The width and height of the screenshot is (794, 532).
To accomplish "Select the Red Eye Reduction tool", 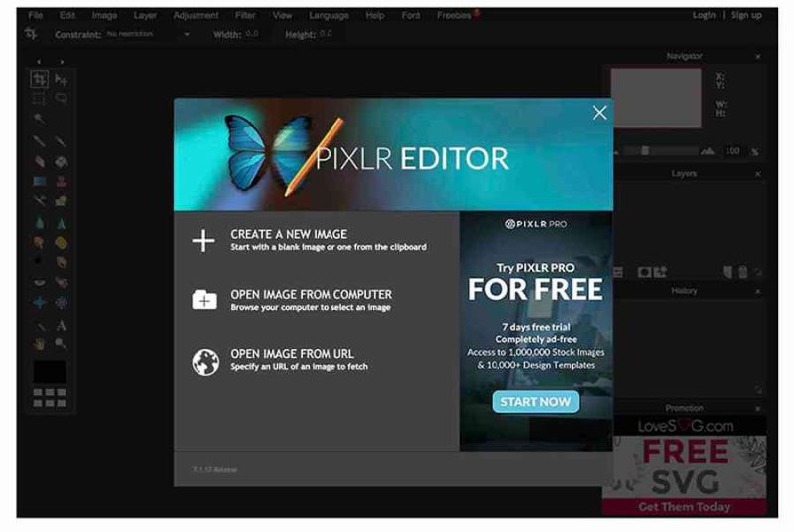I will (39, 282).
